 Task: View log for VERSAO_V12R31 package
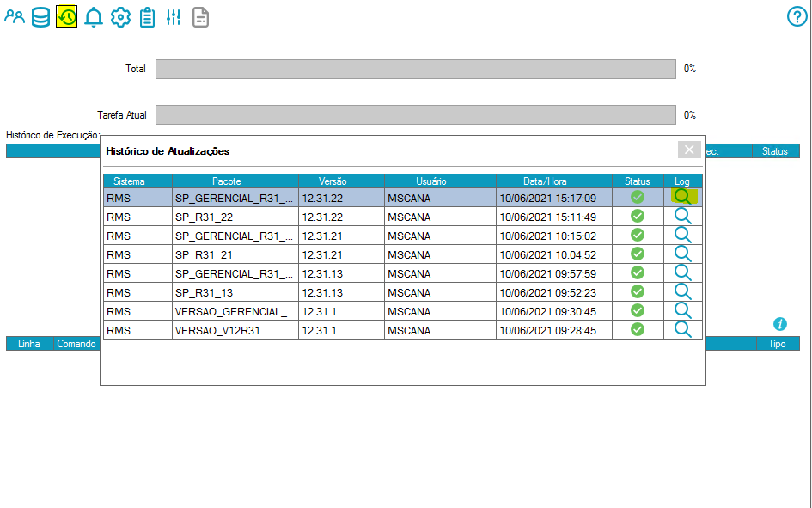pyautogui.click(x=683, y=330)
